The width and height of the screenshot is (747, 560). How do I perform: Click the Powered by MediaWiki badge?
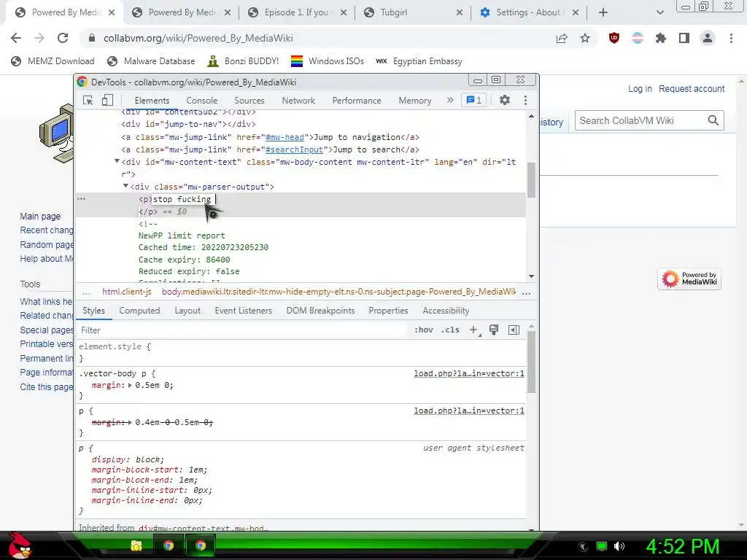coord(689,279)
